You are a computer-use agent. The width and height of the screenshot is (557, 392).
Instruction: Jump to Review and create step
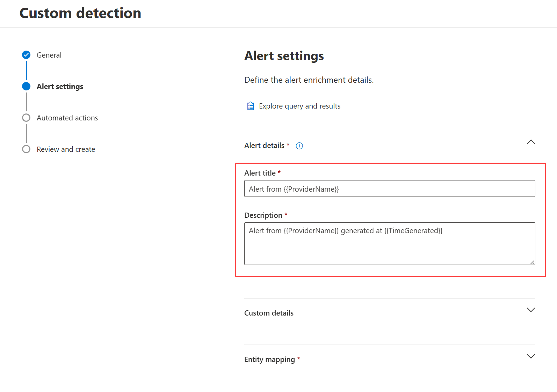66,149
